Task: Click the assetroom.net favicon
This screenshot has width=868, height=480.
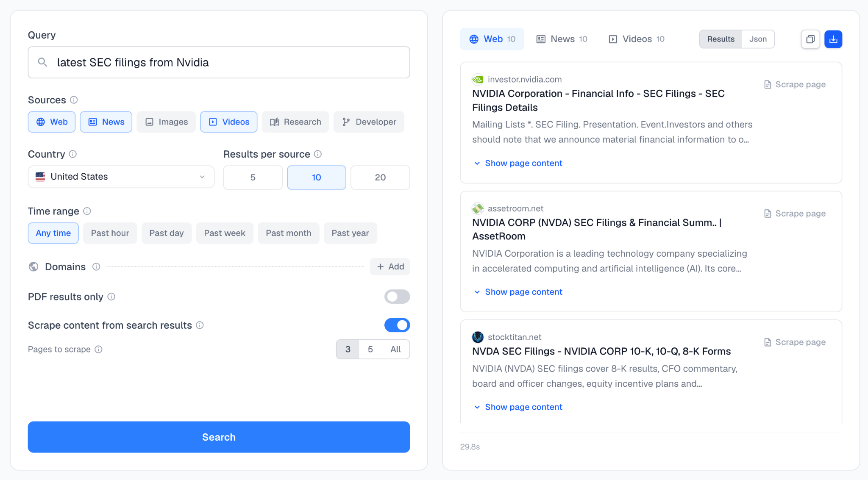Action: pyautogui.click(x=478, y=208)
